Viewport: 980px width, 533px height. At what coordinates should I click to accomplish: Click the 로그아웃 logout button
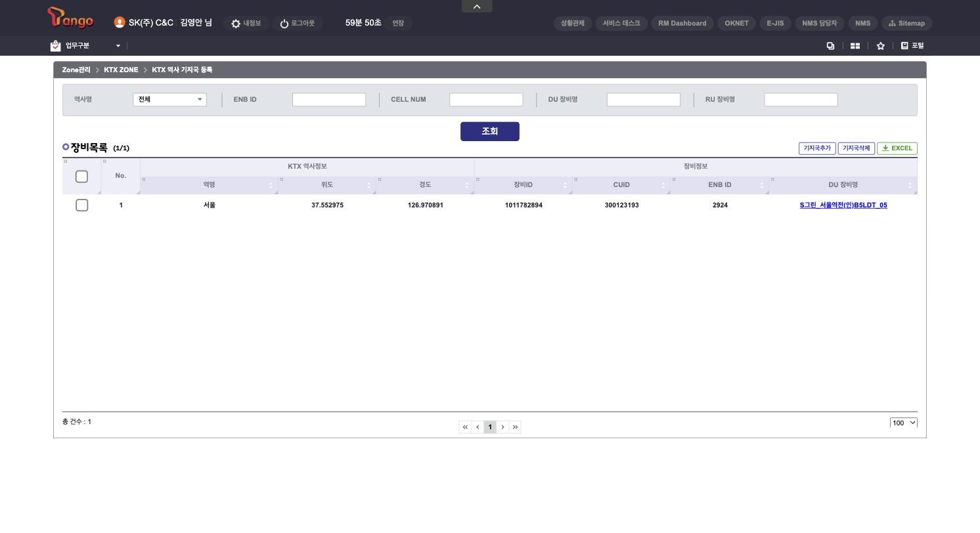coord(297,23)
